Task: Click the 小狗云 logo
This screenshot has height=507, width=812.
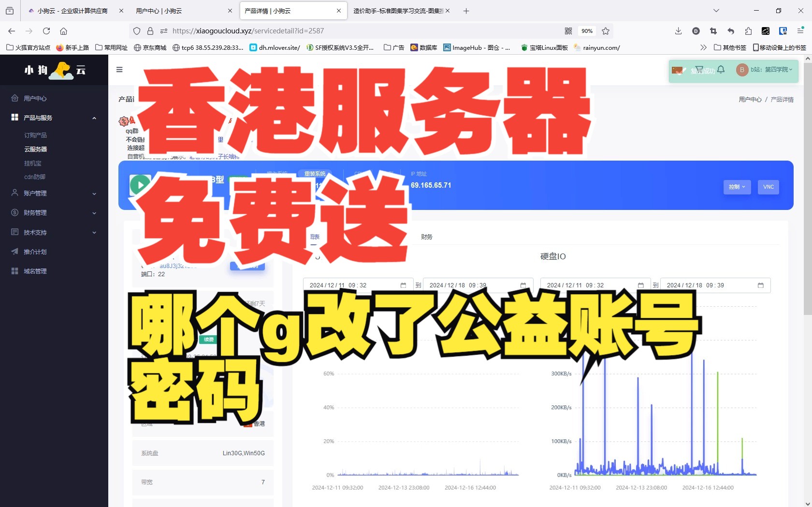Action: [54, 70]
